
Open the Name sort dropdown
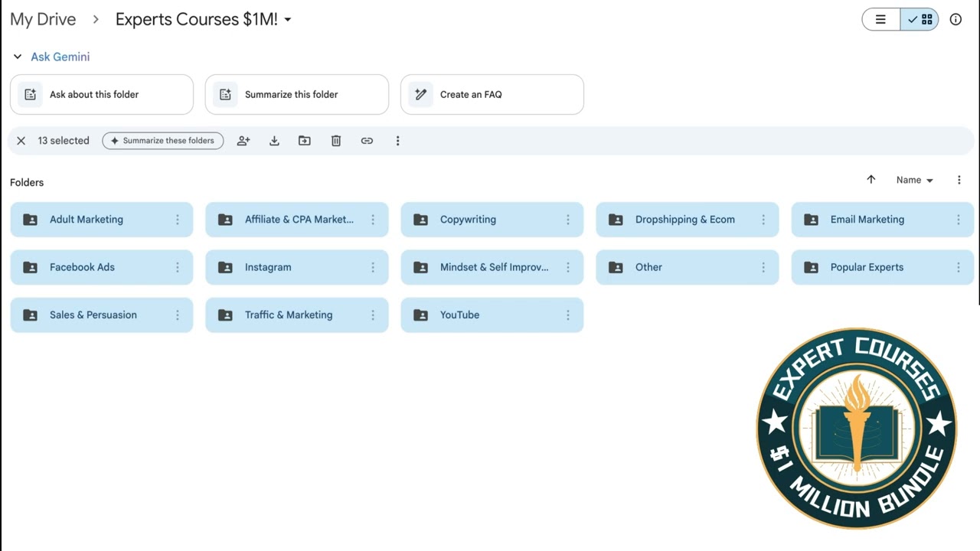pos(915,180)
